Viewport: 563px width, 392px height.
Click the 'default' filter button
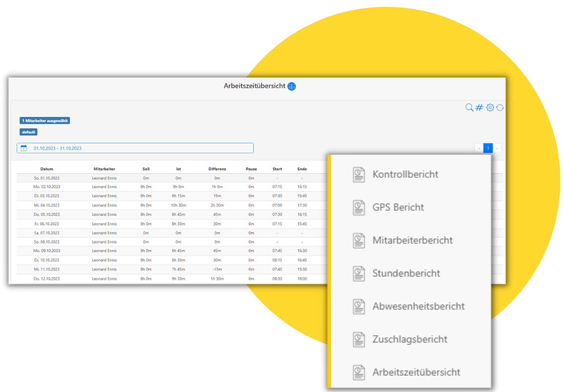(28, 132)
